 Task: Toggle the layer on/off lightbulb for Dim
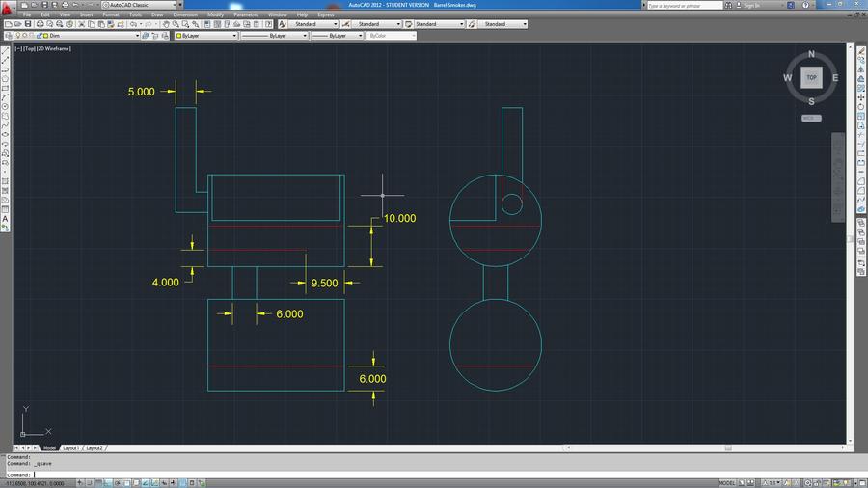point(19,36)
